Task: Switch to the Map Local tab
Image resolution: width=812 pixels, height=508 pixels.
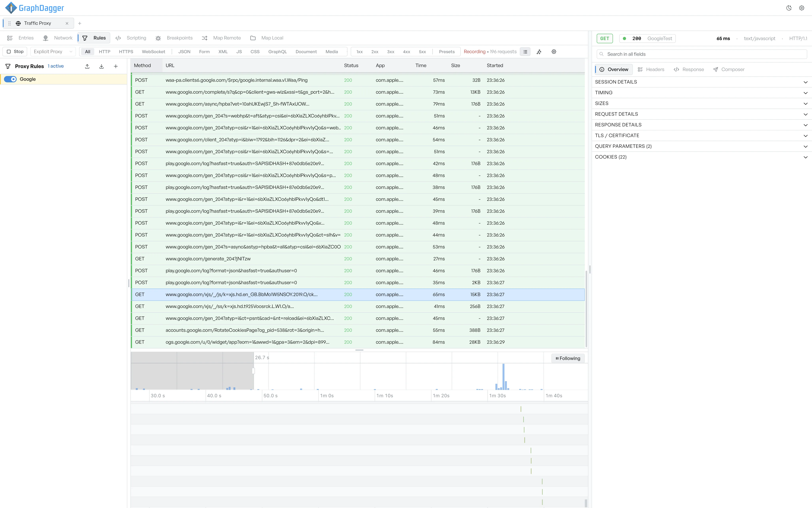Action: pos(267,38)
